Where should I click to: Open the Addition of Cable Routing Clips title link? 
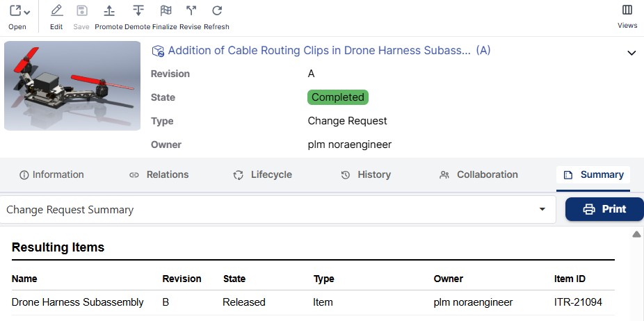[319, 51]
